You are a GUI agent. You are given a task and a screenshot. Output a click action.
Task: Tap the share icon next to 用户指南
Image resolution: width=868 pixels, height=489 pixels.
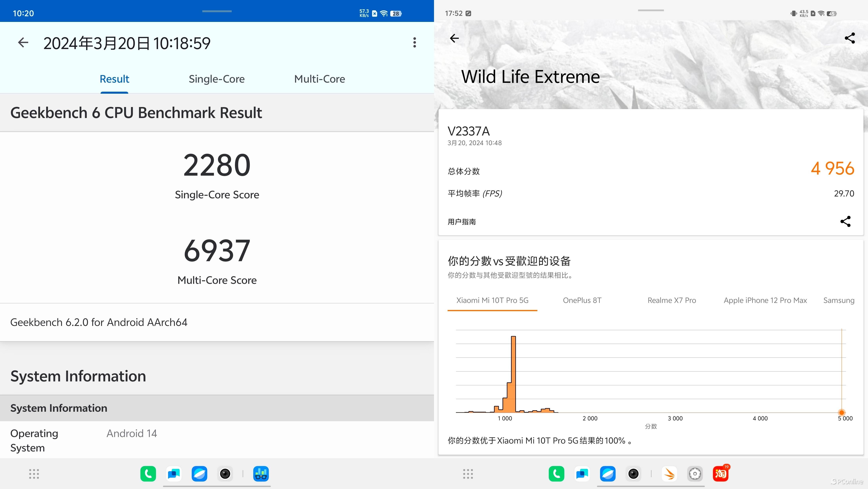[845, 222]
